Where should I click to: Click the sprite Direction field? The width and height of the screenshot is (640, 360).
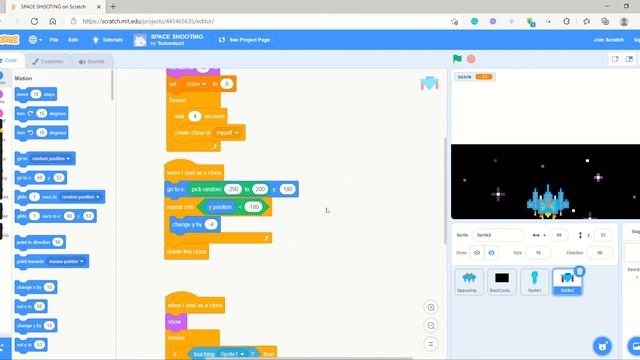600,253
